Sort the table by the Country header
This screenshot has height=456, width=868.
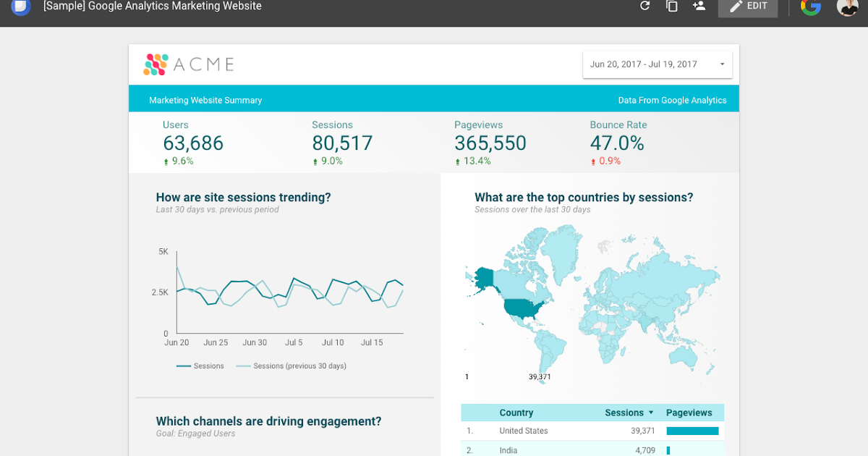pos(516,412)
